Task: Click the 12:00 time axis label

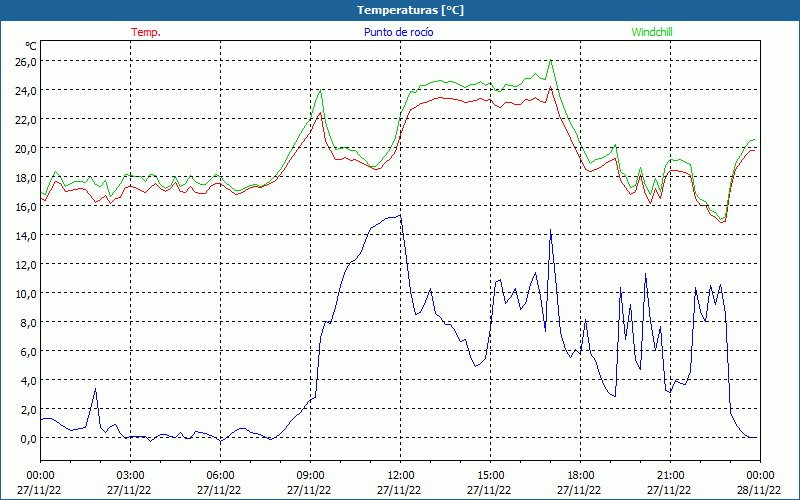Action: (401, 476)
